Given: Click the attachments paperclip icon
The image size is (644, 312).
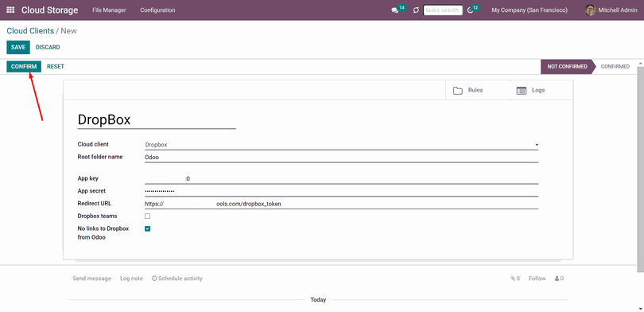Looking at the screenshot, I should click(513, 279).
